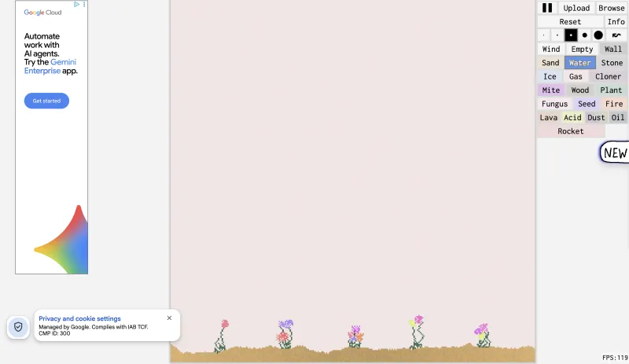Choose the Lava element
This screenshot has width=629, height=364.
(x=548, y=117)
